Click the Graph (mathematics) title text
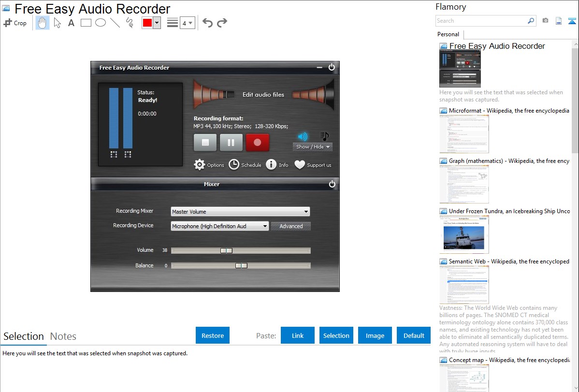The image size is (579, 392). tap(509, 161)
